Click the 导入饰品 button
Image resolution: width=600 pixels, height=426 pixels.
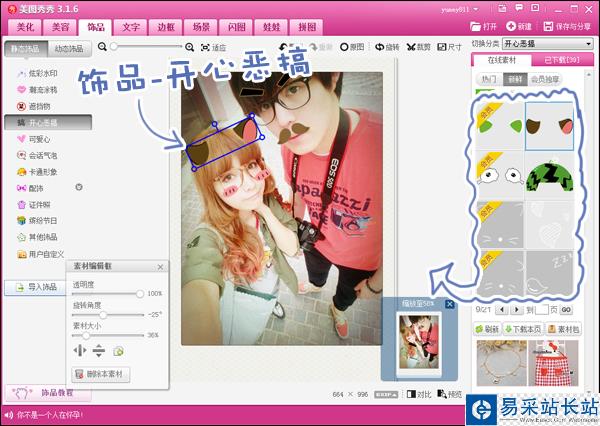click(x=36, y=287)
